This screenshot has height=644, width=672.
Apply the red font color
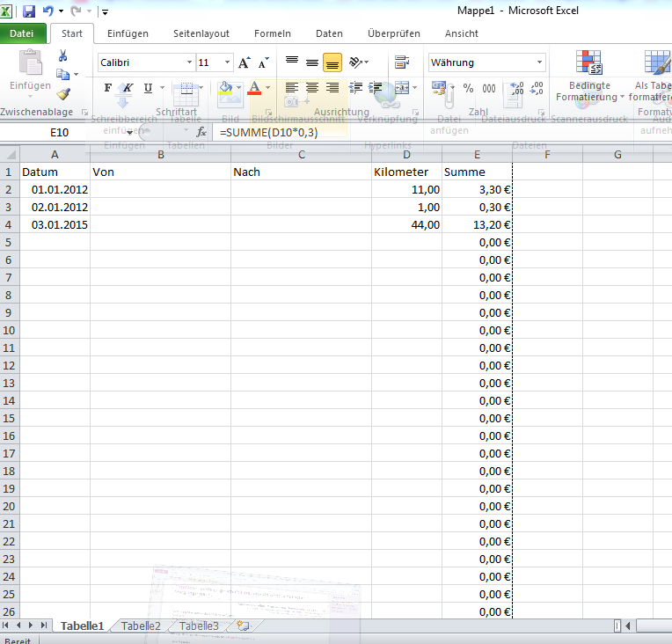point(254,88)
